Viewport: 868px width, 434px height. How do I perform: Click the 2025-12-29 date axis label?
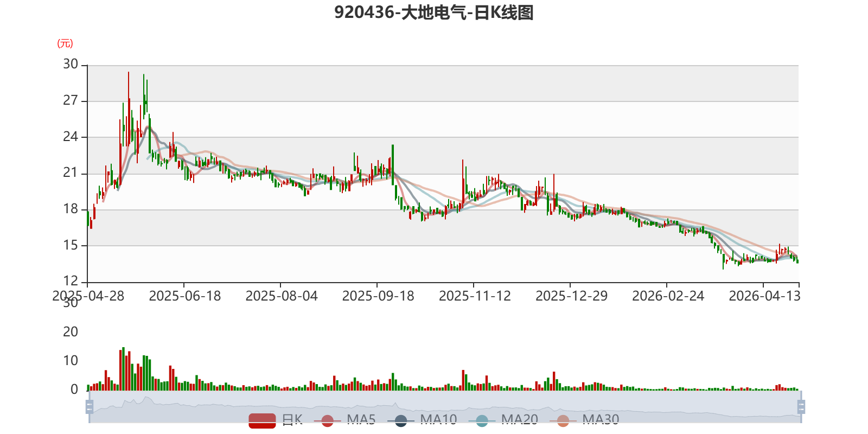[571, 296]
